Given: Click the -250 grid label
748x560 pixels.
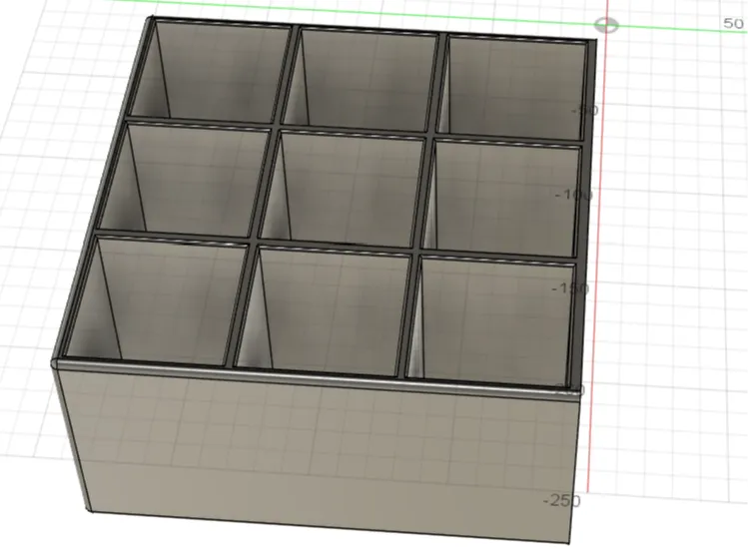Looking at the screenshot, I should [562, 500].
